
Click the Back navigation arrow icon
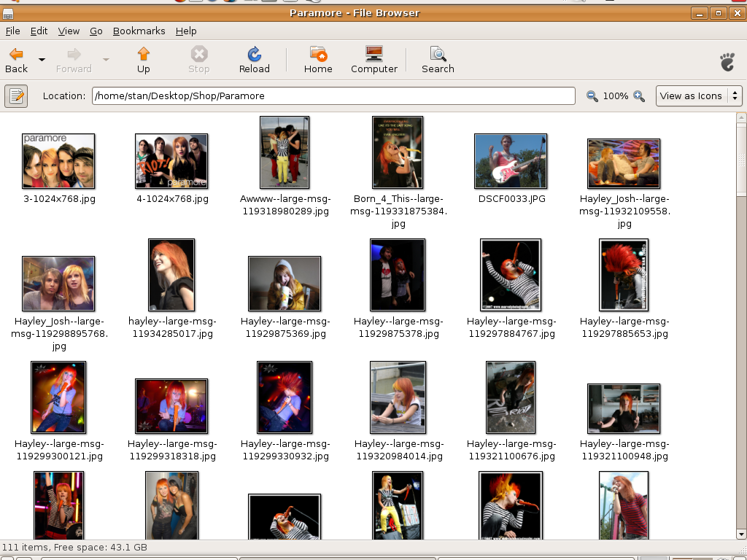[x=16, y=55]
